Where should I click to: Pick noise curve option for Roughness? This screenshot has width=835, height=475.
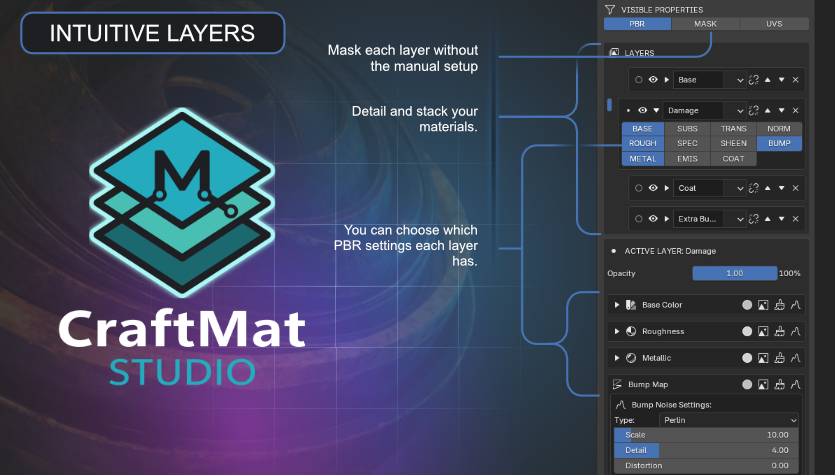pos(796,331)
